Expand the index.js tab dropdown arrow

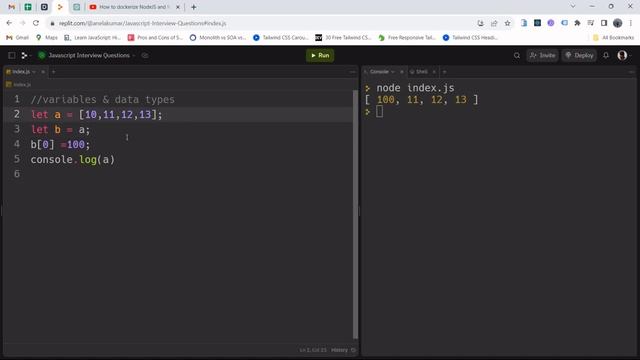pos(34,72)
